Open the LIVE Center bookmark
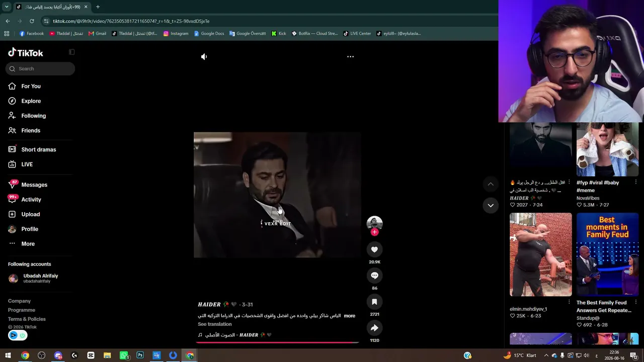This screenshot has height=362, width=644. click(x=357, y=34)
